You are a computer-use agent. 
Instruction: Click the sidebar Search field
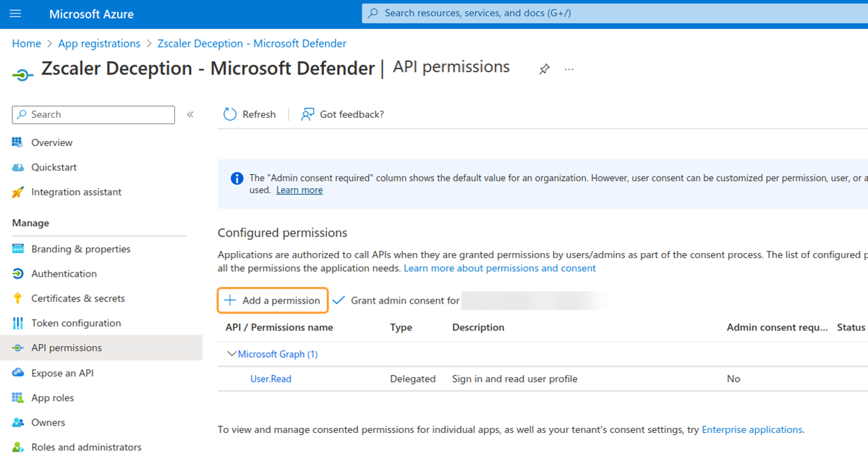click(x=94, y=114)
